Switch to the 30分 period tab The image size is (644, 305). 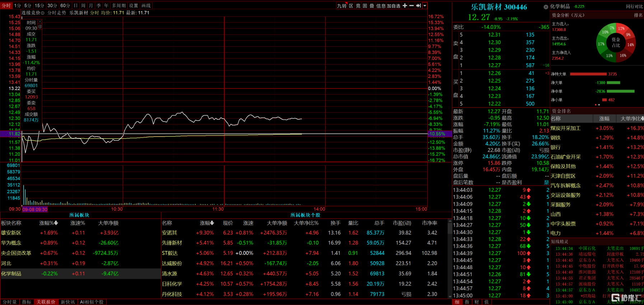pyautogui.click(x=52, y=6)
